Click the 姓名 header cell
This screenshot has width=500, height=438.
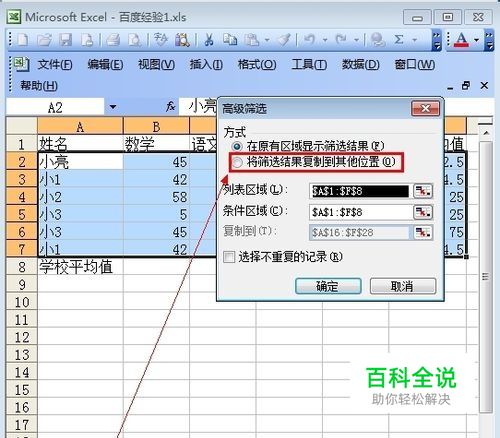click(x=80, y=144)
